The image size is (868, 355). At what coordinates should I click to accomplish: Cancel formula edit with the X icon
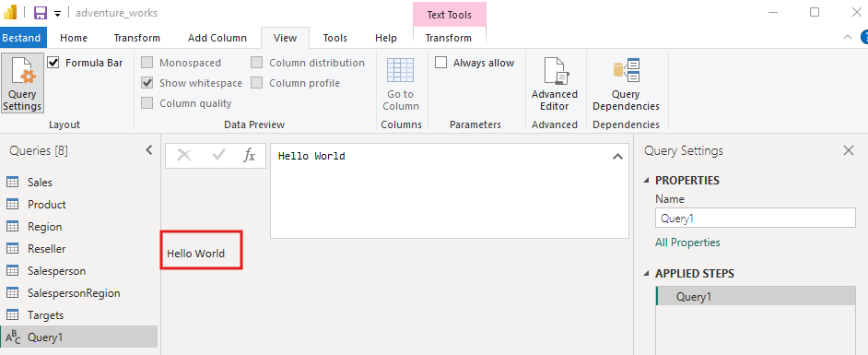tap(183, 156)
